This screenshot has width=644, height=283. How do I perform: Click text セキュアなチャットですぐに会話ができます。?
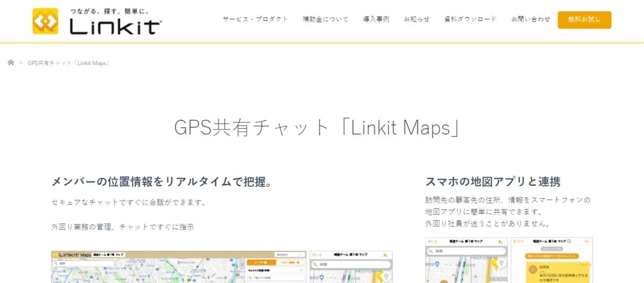click(129, 202)
